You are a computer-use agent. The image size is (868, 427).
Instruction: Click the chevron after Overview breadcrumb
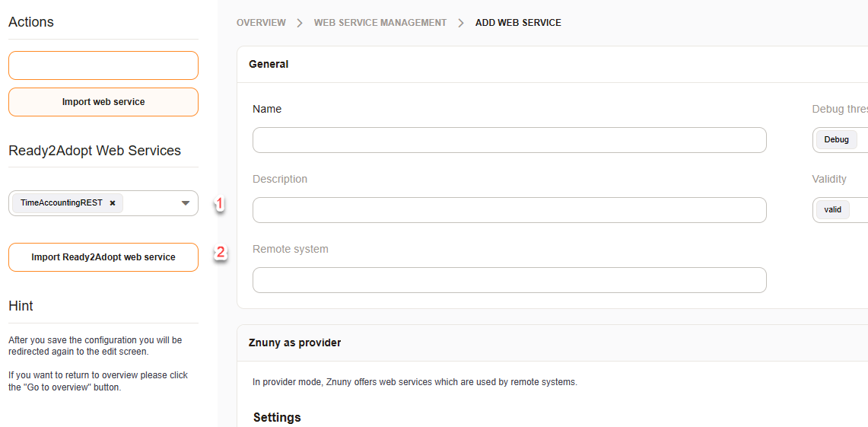[300, 23]
